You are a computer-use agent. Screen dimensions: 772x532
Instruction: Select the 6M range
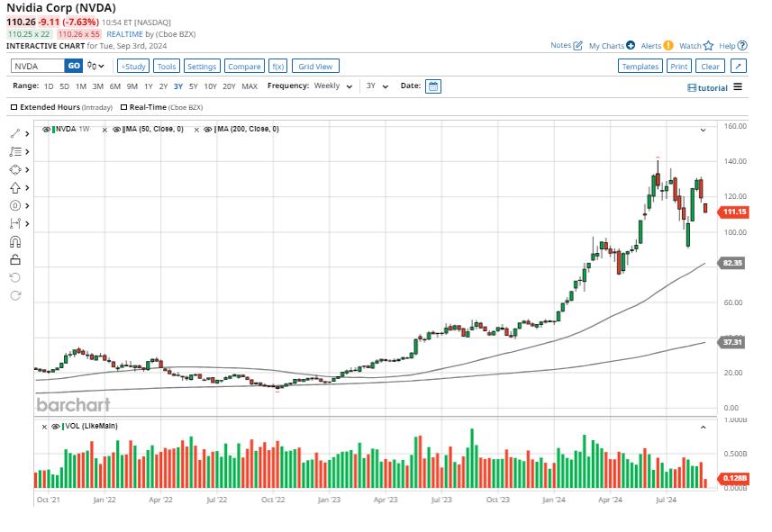(114, 86)
